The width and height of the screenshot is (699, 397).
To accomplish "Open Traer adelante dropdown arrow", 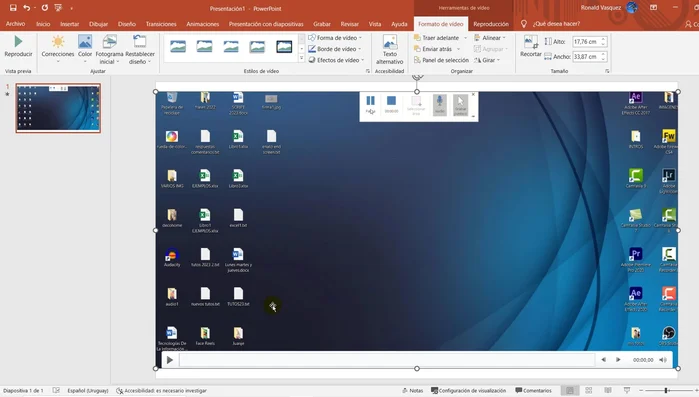I will click(465, 38).
